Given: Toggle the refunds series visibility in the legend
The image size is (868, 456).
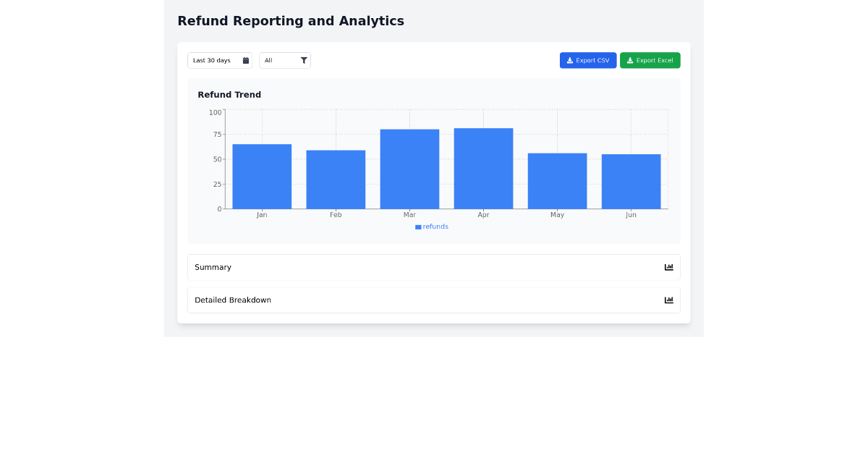Looking at the screenshot, I should click(x=431, y=227).
